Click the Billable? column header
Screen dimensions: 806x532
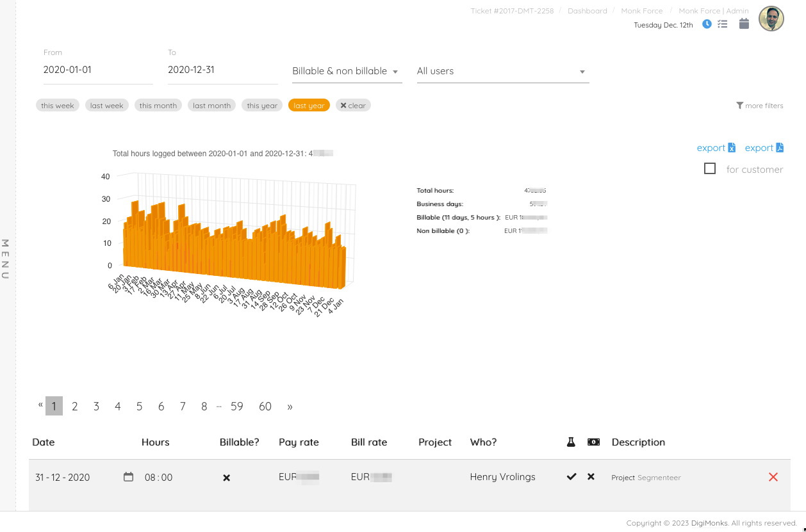pyautogui.click(x=240, y=442)
